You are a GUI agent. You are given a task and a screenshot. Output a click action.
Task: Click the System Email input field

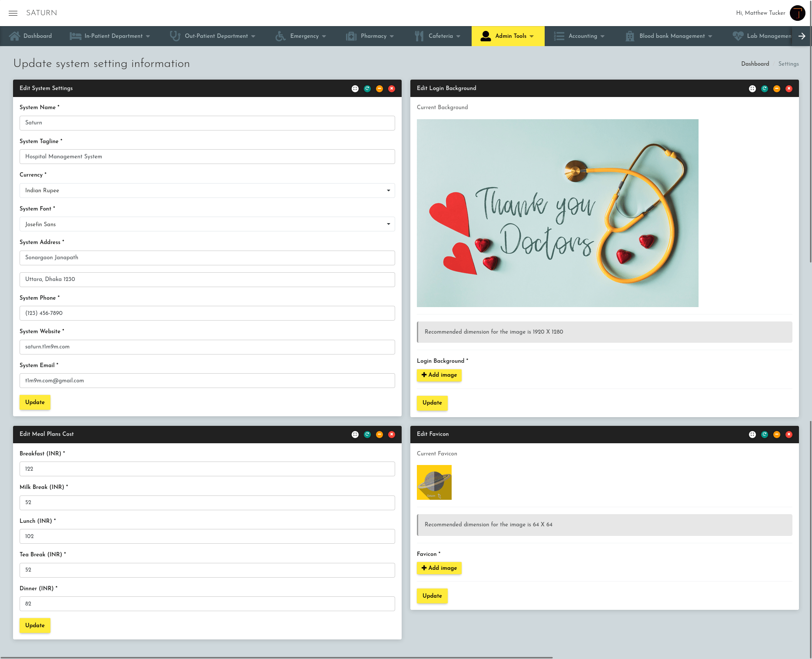pos(207,381)
